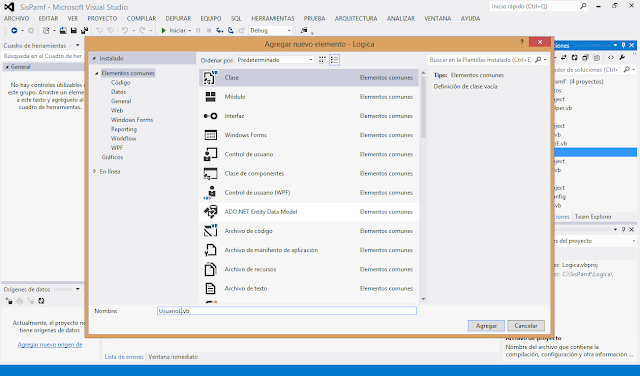Click add new data source icon

point(9,301)
